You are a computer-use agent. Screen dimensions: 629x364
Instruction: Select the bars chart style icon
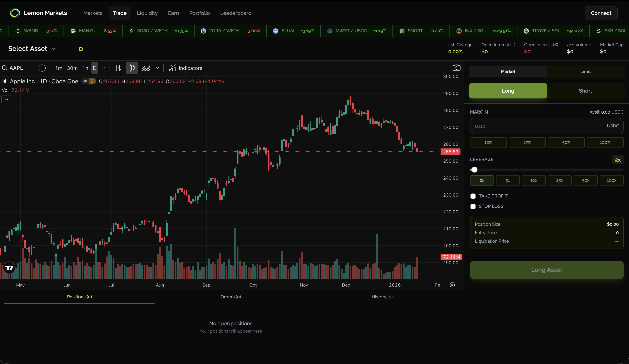[118, 68]
